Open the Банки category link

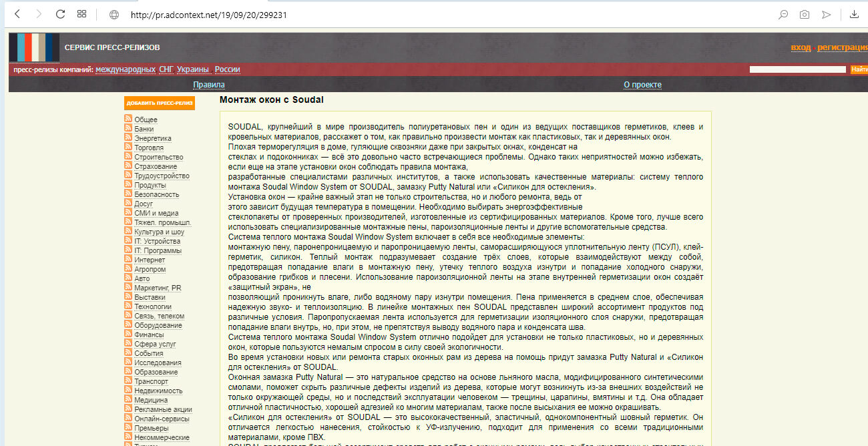[x=144, y=130]
